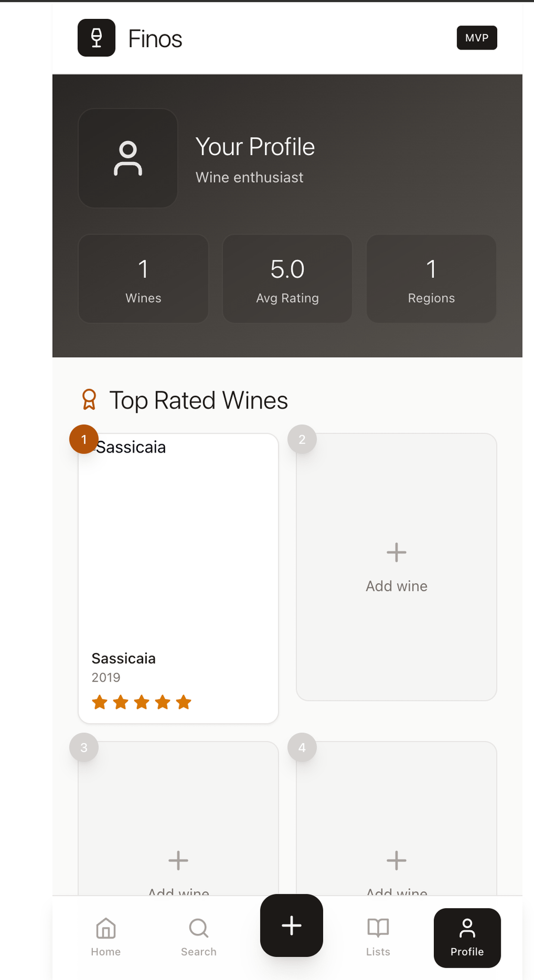
Task: Open the Regions stat card
Action: coord(431,278)
